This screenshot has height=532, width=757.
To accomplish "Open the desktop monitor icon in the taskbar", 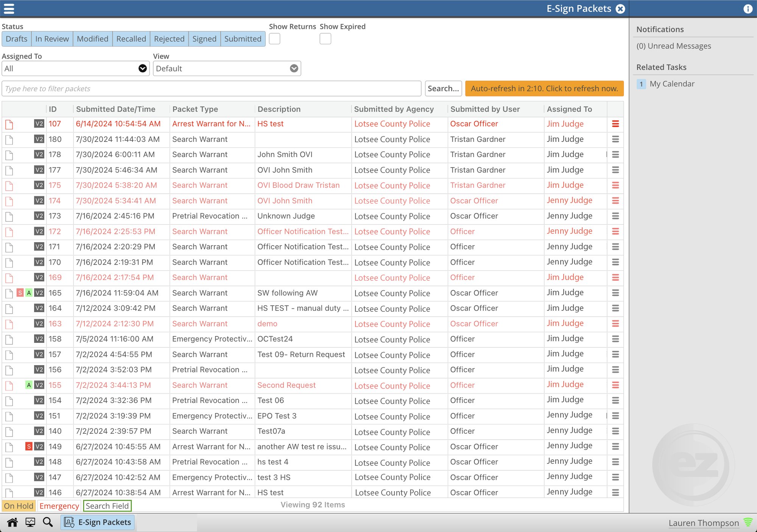I will pyautogui.click(x=30, y=522).
